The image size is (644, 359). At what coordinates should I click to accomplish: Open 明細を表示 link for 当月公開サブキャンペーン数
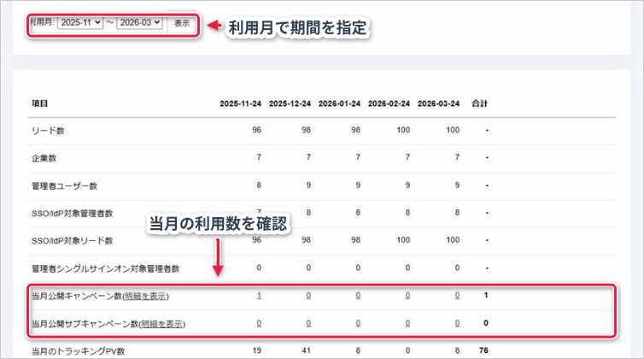161,324
